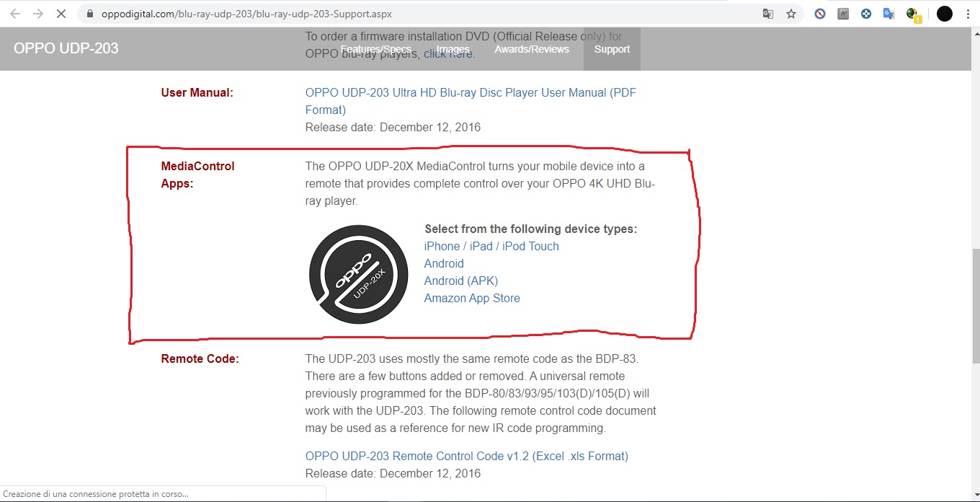Open the Features/Specs tab
The height and width of the screenshot is (502, 980).
click(x=375, y=49)
